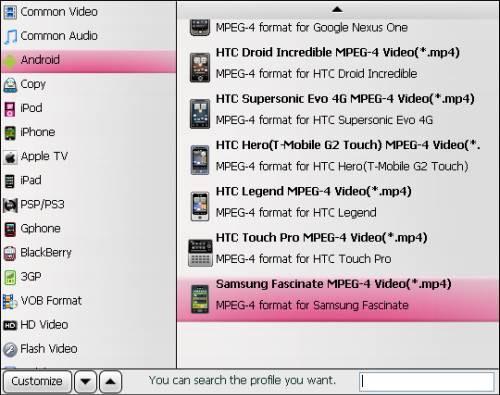Click the PSP/PS3 category icon

(10, 205)
